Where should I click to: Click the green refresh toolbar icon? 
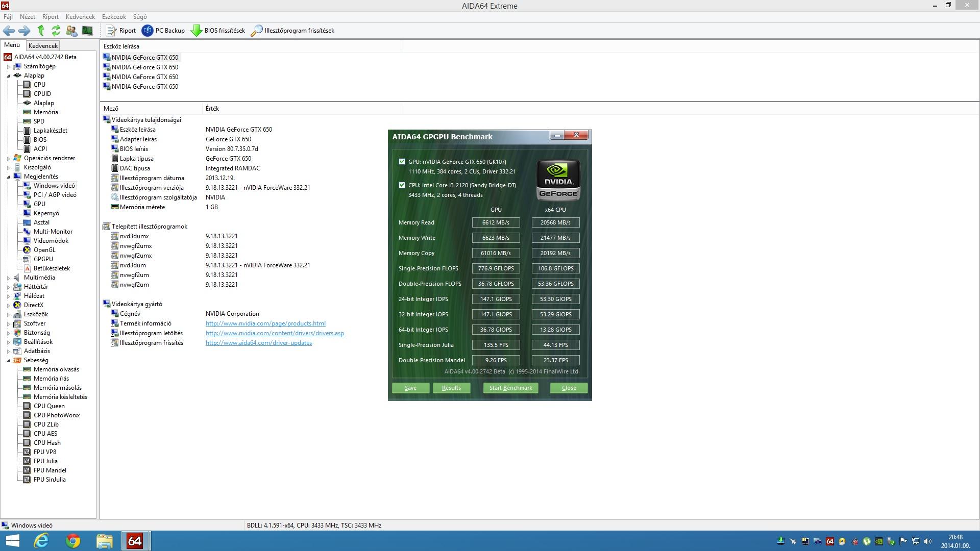coord(56,31)
